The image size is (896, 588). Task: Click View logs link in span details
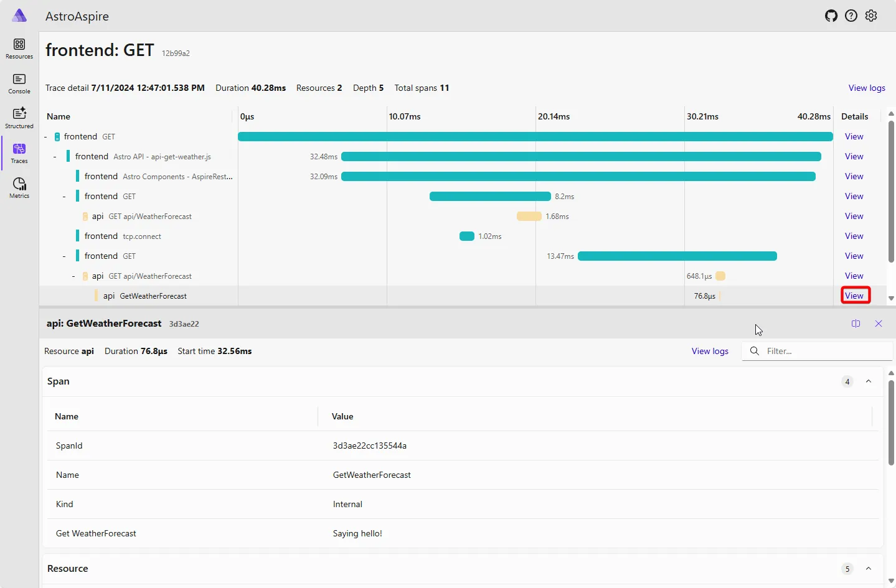coord(710,351)
